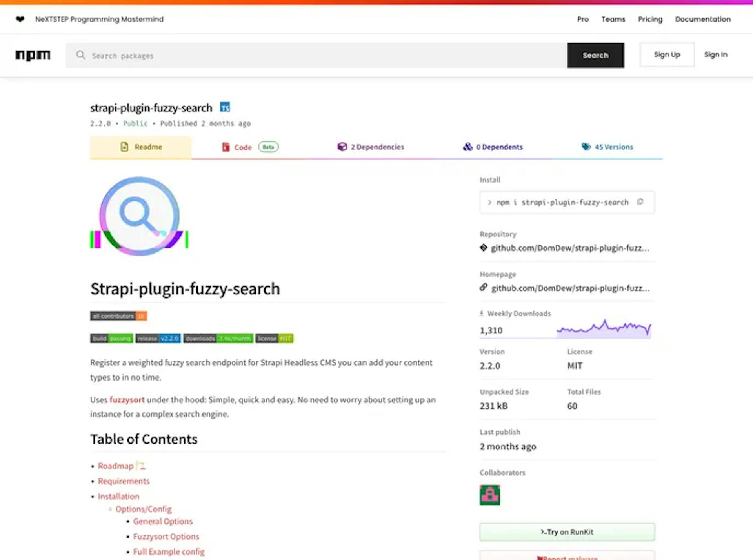Click the License value MIT in sidebar
Viewport: 753px width, 560px height.
click(x=575, y=366)
